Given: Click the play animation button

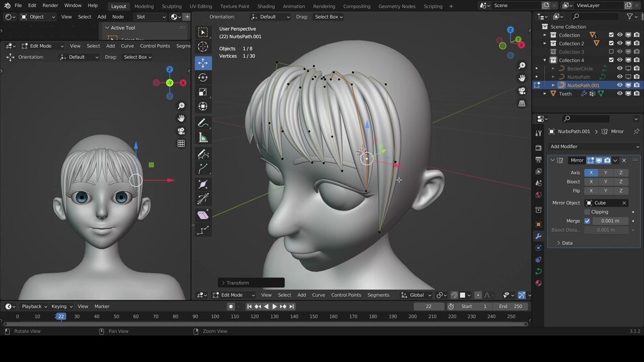Looking at the screenshot, I should (274, 307).
